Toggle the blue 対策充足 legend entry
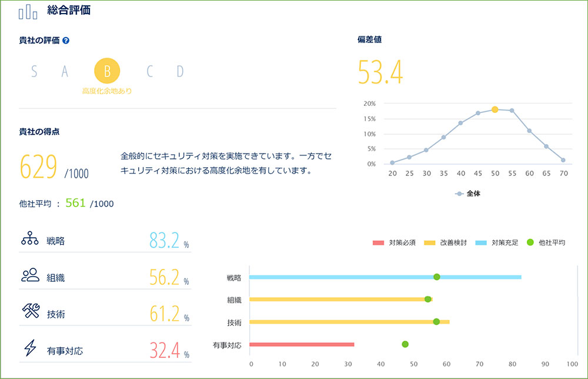Screen dimensions: 588x379 pos(496,242)
